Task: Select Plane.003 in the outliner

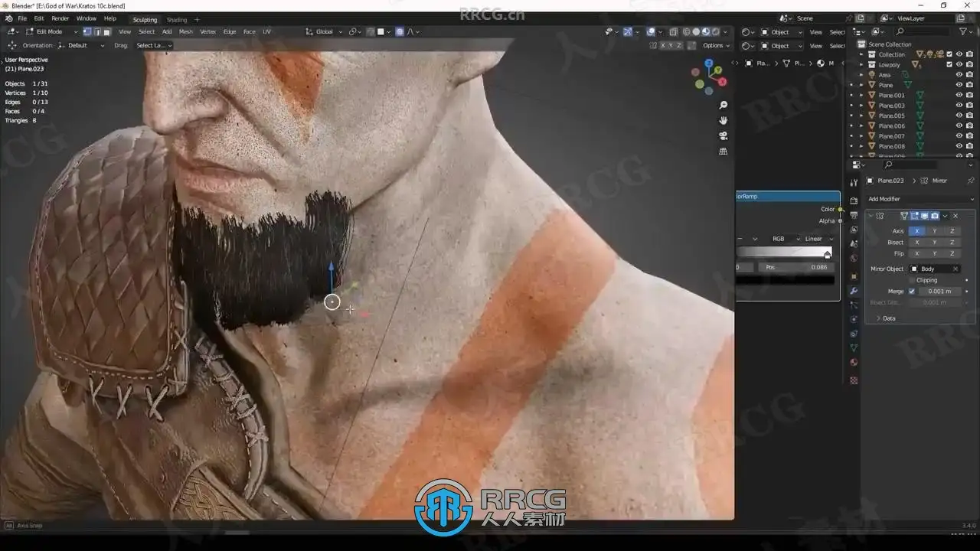Action: [891, 106]
